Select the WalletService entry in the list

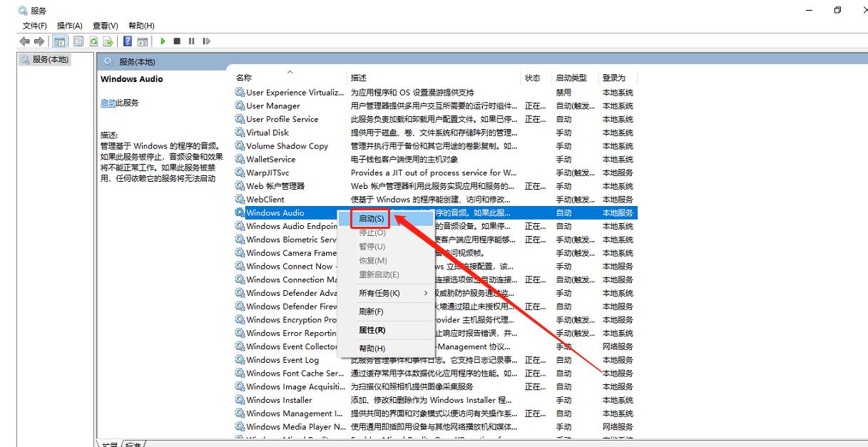point(270,159)
